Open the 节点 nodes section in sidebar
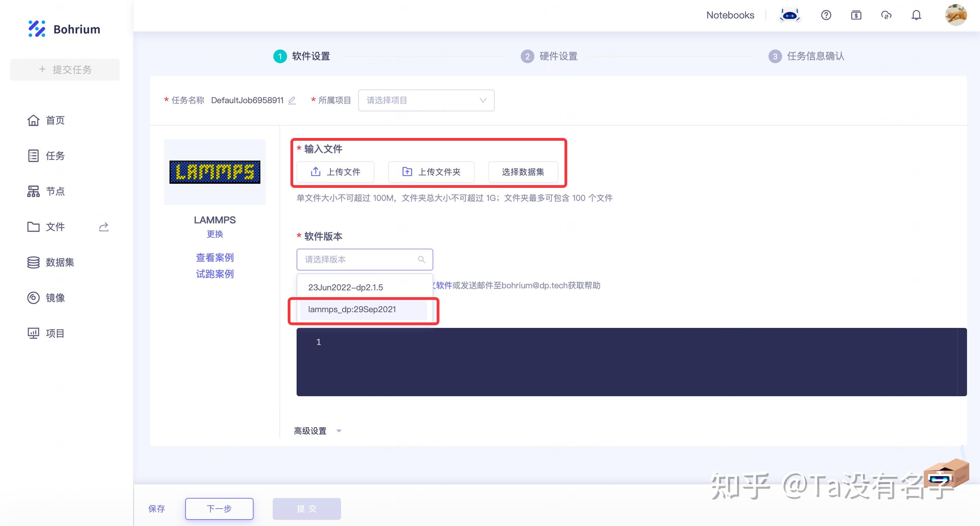Viewport: 980px width, 526px height. point(55,191)
